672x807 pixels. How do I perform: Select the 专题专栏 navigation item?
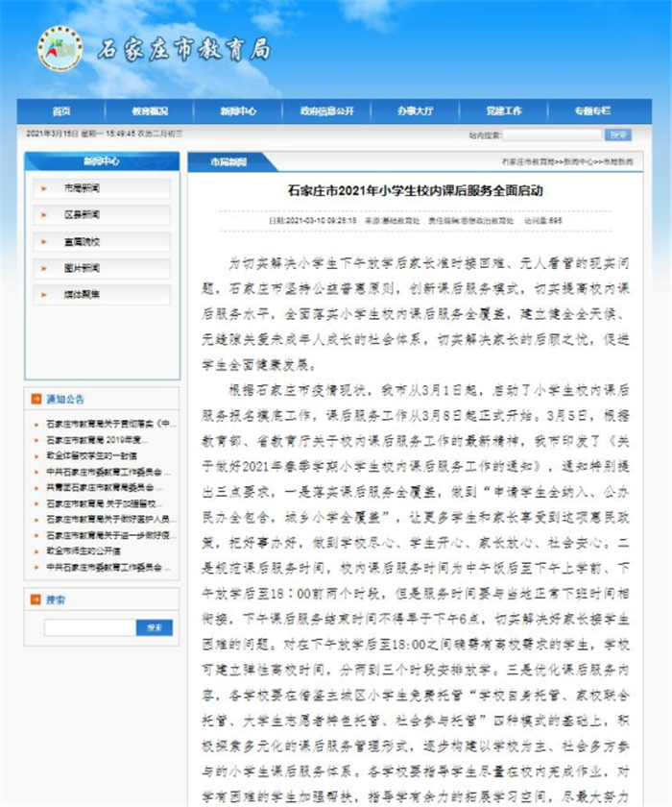click(x=592, y=111)
